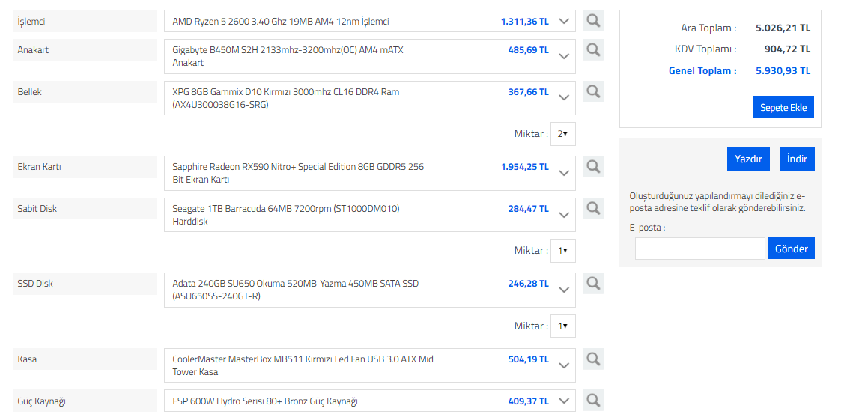
Task: Open Miktar quantity selector under Sabit Disk
Action: click(563, 251)
